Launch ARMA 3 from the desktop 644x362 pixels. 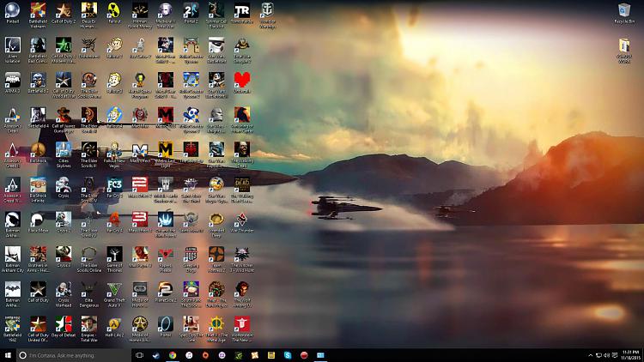point(12,83)
